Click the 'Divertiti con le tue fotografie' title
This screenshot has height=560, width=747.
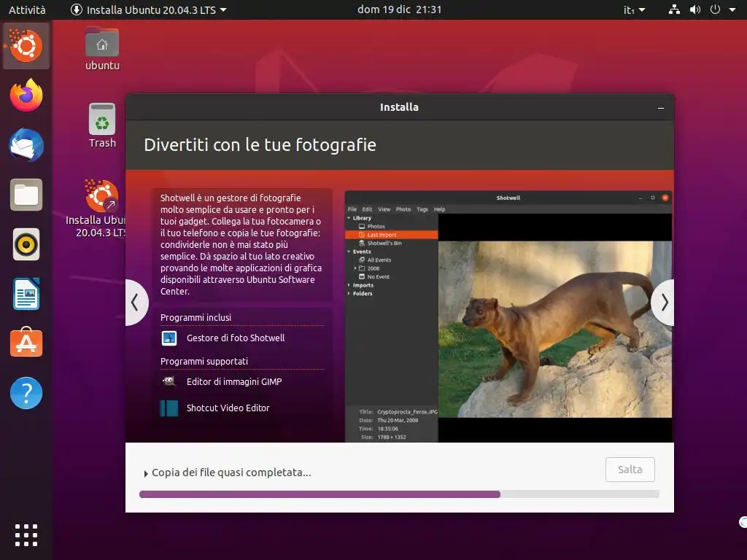[x=260, y=145]
